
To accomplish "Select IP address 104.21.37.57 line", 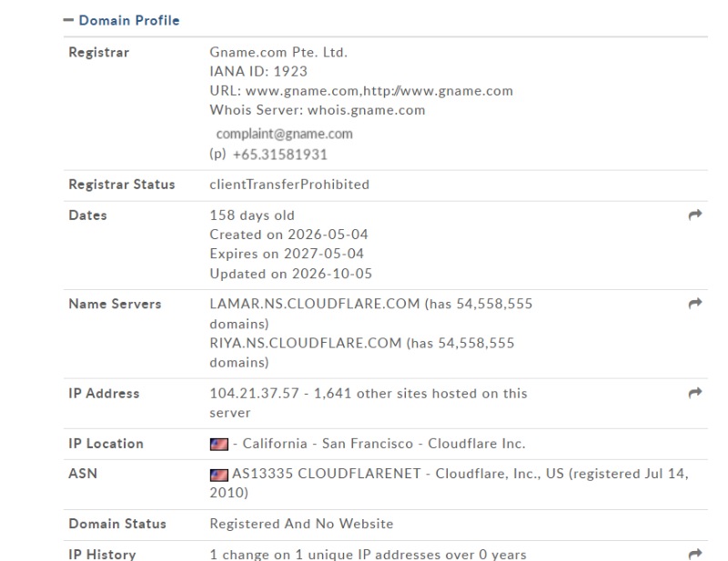I will point(369,403).
